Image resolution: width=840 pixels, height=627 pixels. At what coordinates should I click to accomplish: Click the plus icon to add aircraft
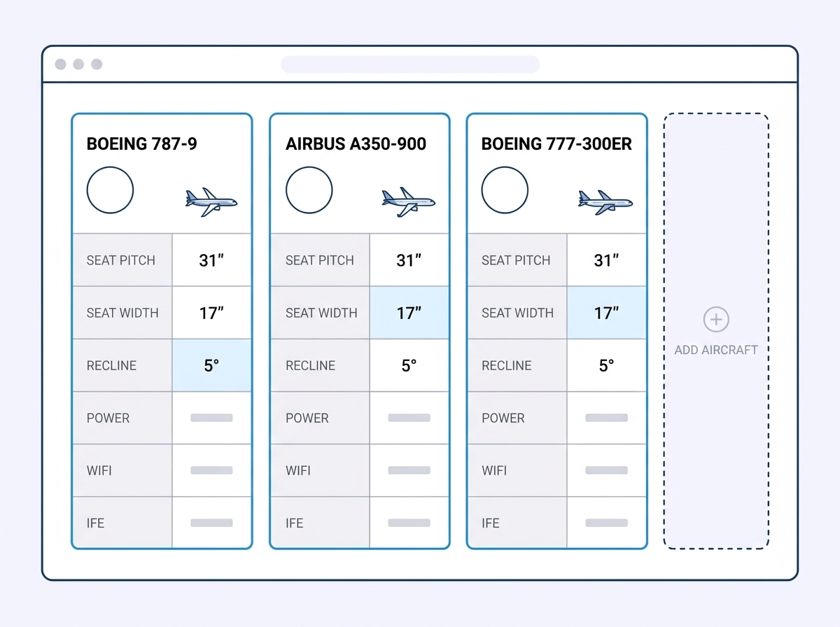716,320
